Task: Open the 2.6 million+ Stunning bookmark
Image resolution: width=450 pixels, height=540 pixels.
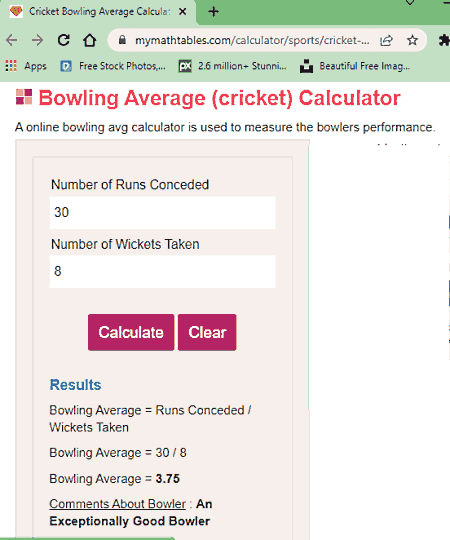Action: [x=233, y=66]
